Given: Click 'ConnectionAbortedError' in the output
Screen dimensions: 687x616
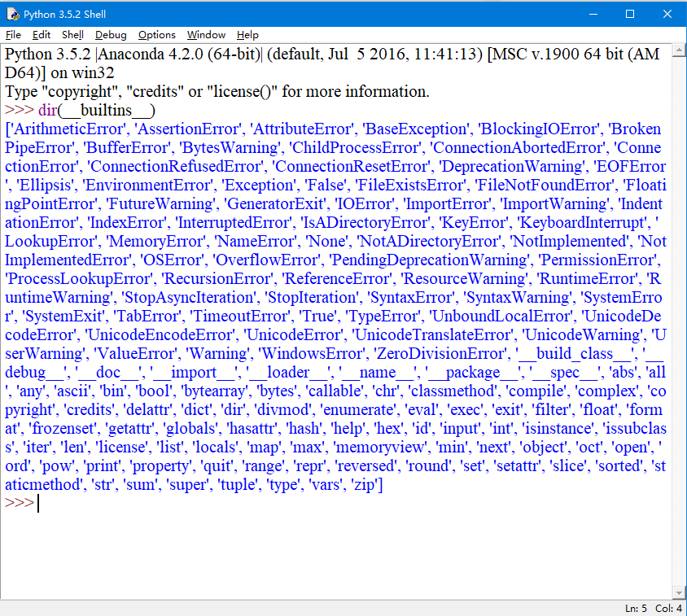Looking at the screenshot, I should 519,147.
